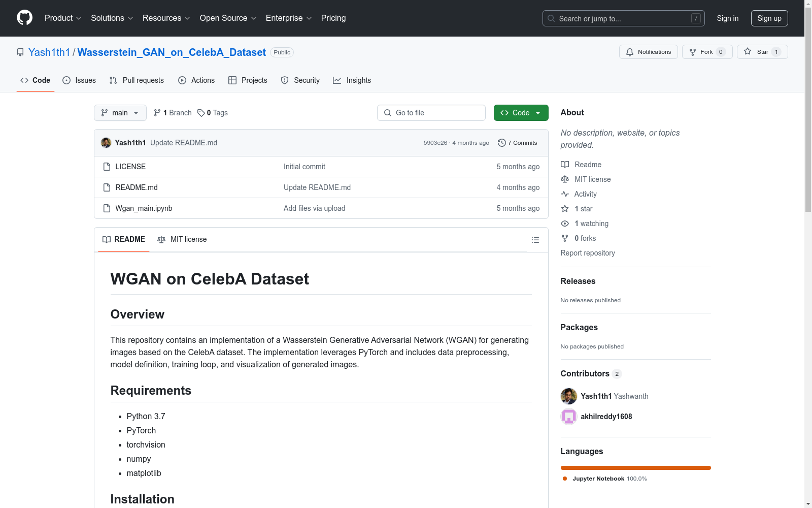812x508 pixels.
Task: Open akhilreddy1608 contributor profile name
Action: [606, 417]
